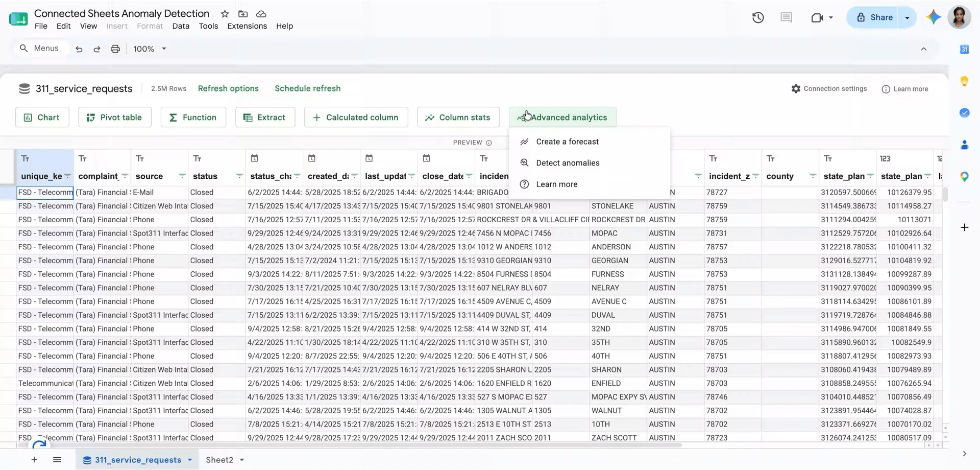This screenshot has width=980, height=470.
Task: Click the Function button
Action: click(193, 118)
